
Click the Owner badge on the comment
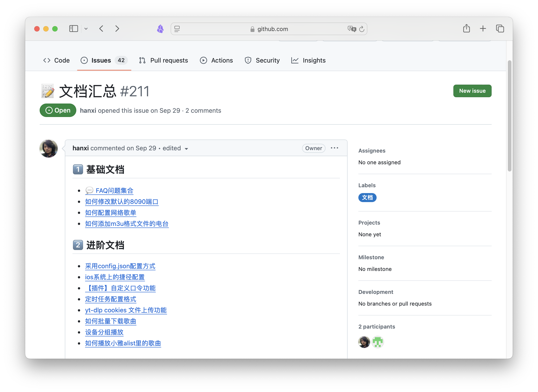(x=314, y=148)
